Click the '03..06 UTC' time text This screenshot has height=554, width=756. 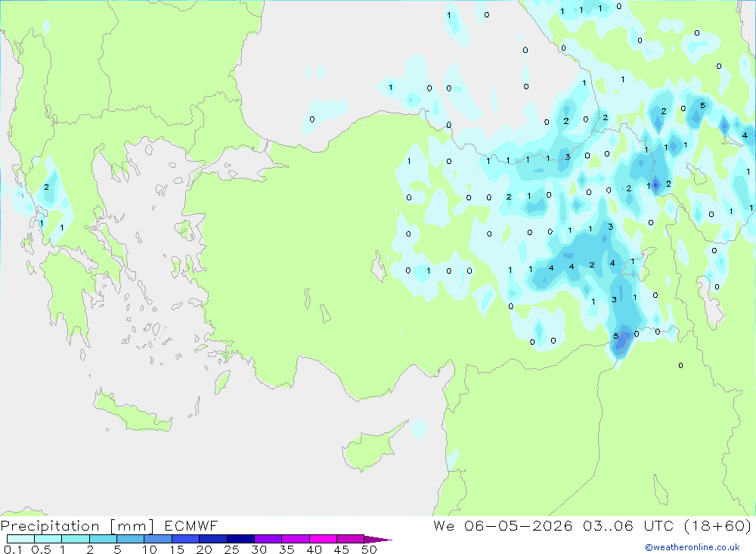click(628, 525)
